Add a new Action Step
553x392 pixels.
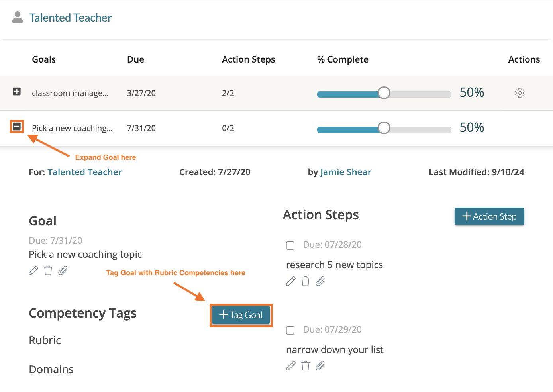coord(489,216)
